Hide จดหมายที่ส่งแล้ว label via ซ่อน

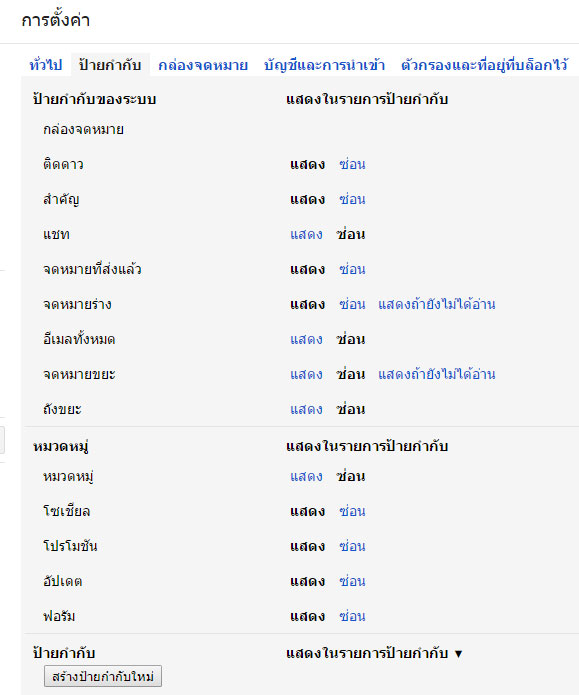(x=352, y=269)
